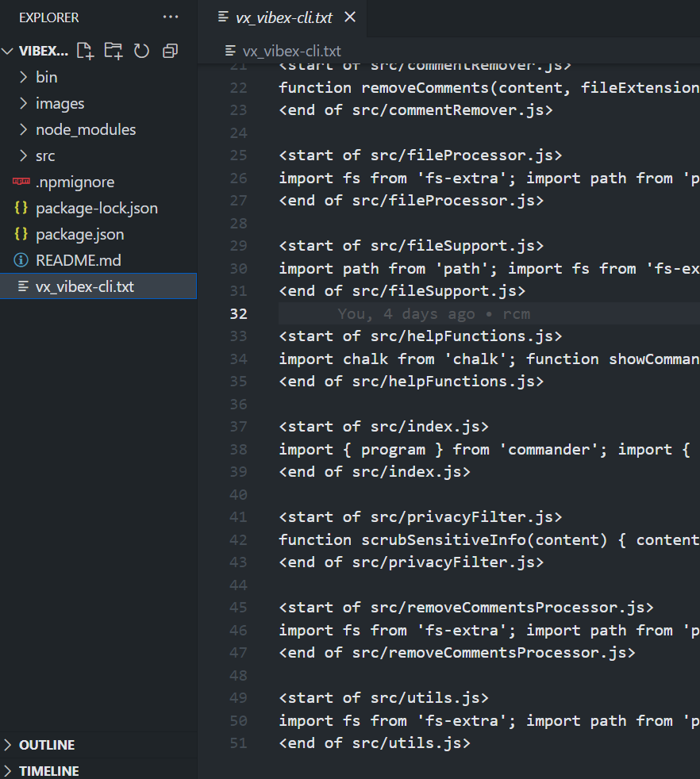Close the vx_vibex-cli.txt editor tab
This screenshot has width=700, height=779.
coord(350,17)
